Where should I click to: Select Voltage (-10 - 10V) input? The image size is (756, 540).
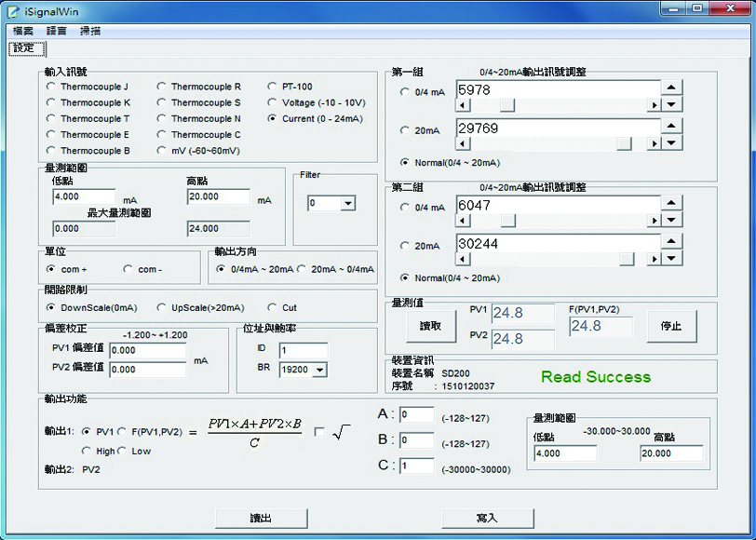[x=272, y=102]
